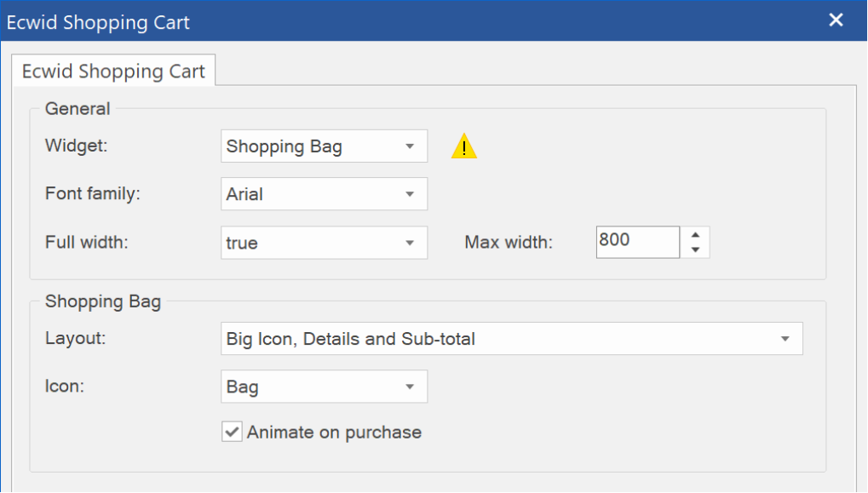
Task: Close the Ecwid Shopping Cart dialog
Action: [x=836, y=20]
